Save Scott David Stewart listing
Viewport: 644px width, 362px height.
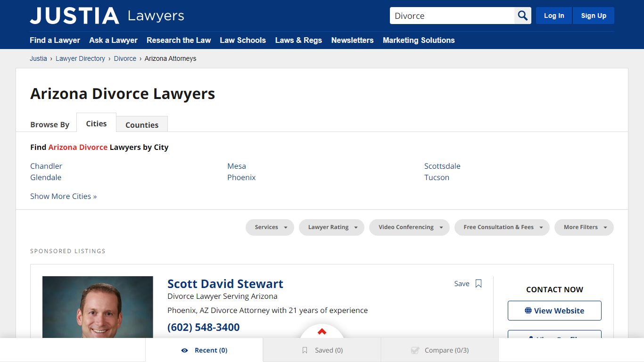(468, 284)
